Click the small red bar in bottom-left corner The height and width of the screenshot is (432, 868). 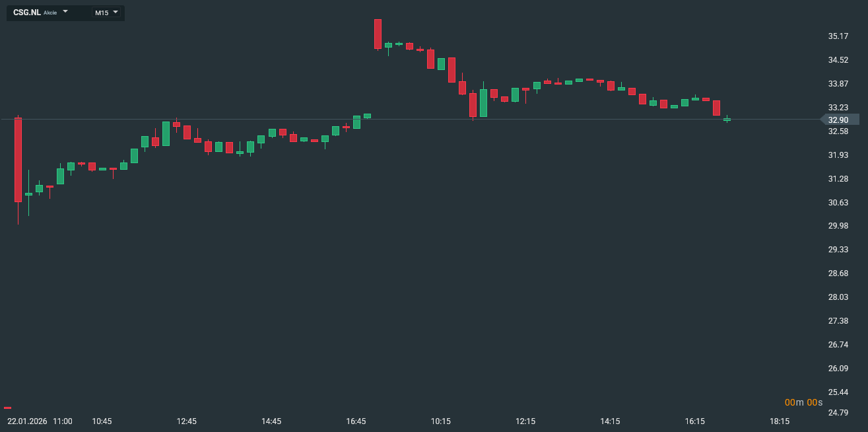click(x=7, y=408)
